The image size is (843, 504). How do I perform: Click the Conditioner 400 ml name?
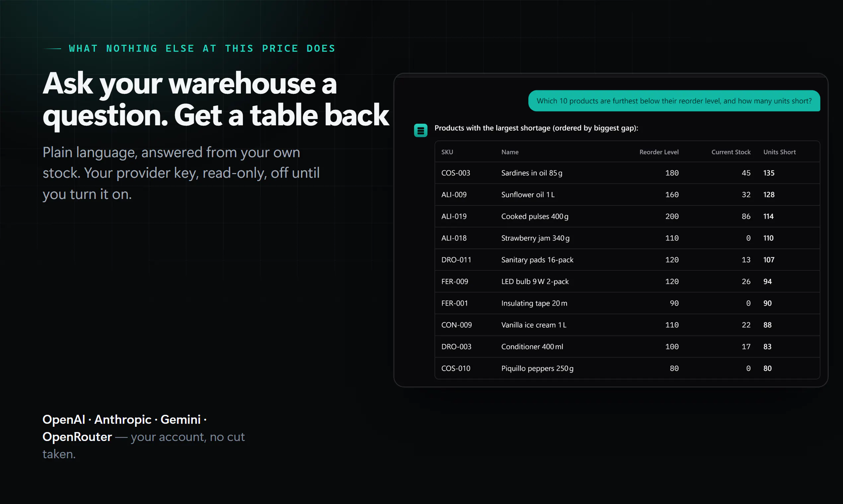(532, 347)
